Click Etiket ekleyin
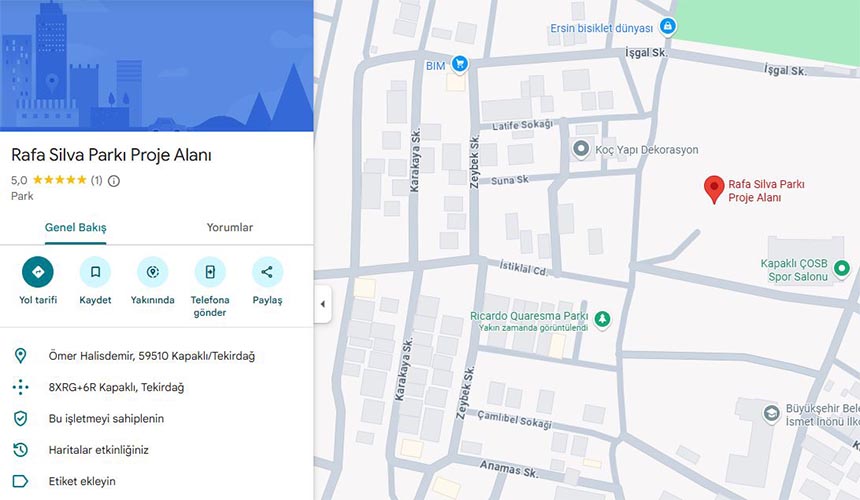 pyautogui.click(x=82, y=481)
